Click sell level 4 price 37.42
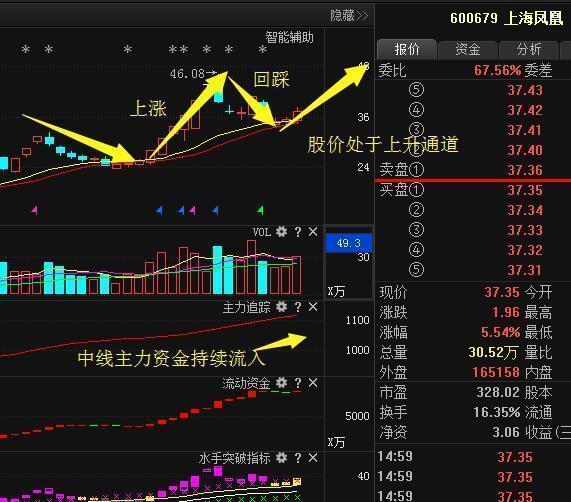The image size is (571, 502). (x=525, y=110)
